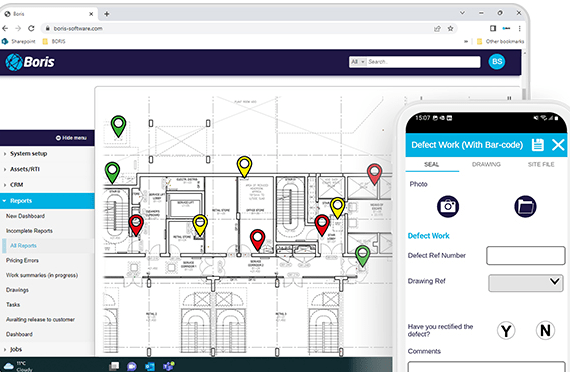Bookmark this page with the star icon

450,28
